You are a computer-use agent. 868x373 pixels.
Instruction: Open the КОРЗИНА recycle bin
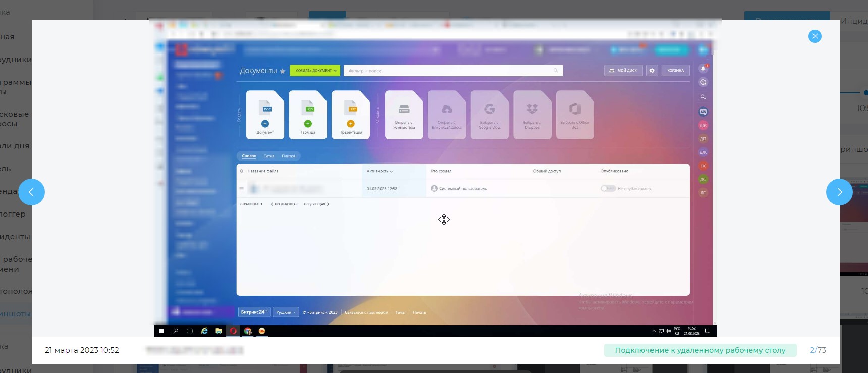[675, 71]
